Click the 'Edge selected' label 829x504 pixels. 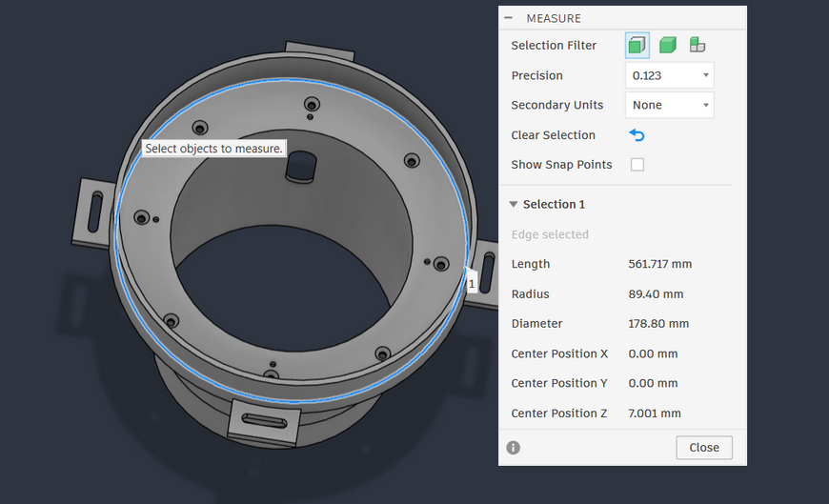pos(550,234)
